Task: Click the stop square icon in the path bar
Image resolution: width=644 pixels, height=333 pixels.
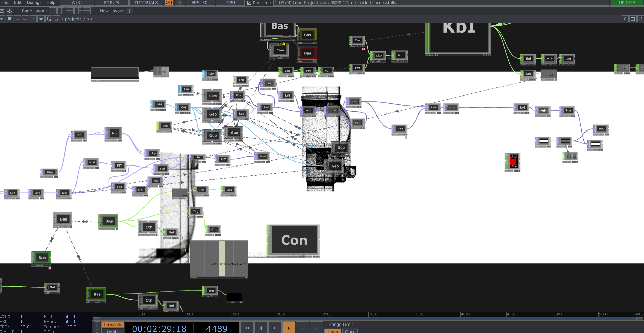Action: coord(10,19)
